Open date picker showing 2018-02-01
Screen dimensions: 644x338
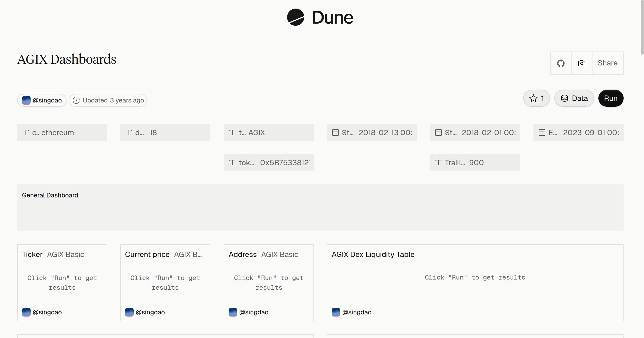[475, 133]
